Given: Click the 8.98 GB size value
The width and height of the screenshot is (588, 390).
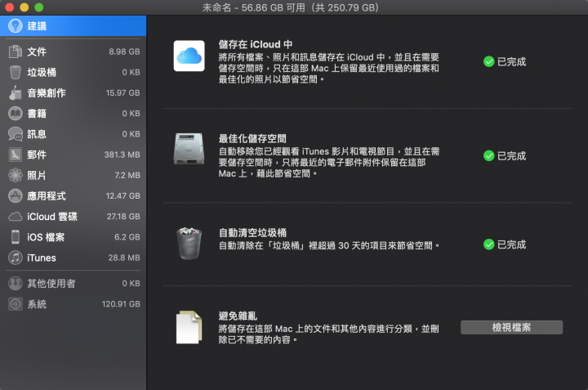Looking at the screenshot, I should pos(124,52).
